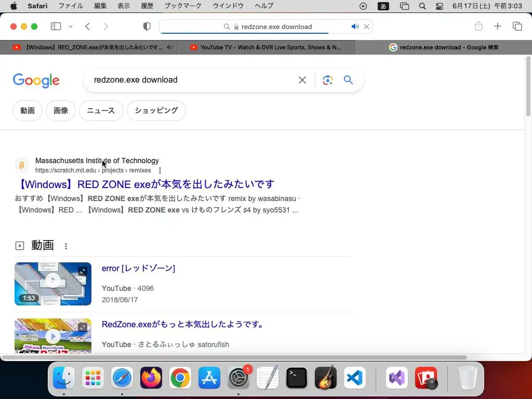Open the error [レッドゾーン] video link
532x399 pixels.
pos(138,269)
